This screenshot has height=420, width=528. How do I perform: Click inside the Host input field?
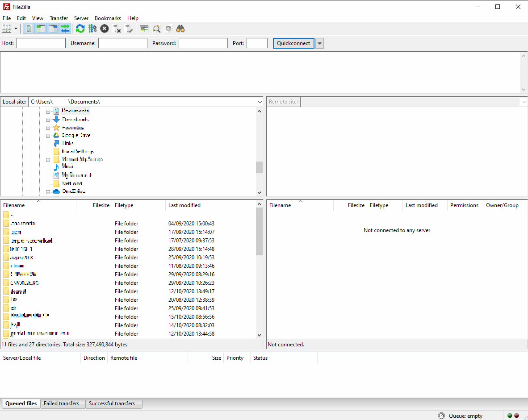[41, 43]
